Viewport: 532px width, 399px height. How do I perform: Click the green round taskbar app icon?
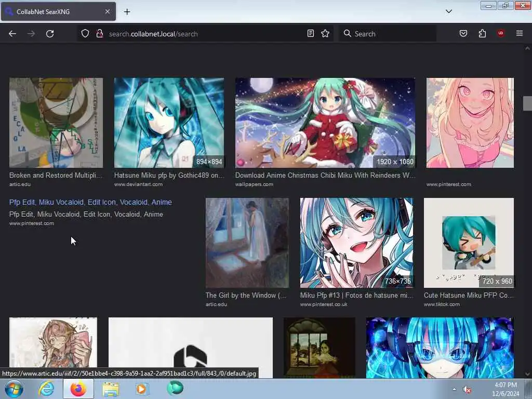(x=175, y=388)
